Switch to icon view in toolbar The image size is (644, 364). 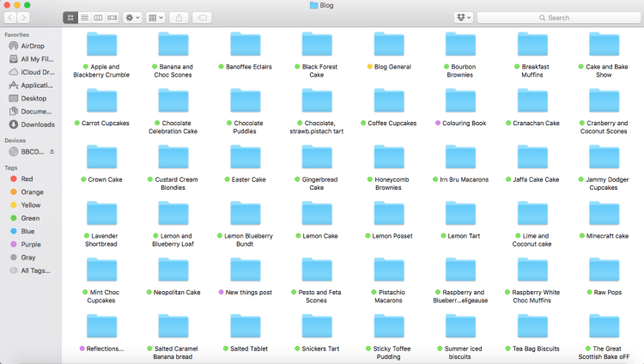pyautogui.click(x=70, y=17)
